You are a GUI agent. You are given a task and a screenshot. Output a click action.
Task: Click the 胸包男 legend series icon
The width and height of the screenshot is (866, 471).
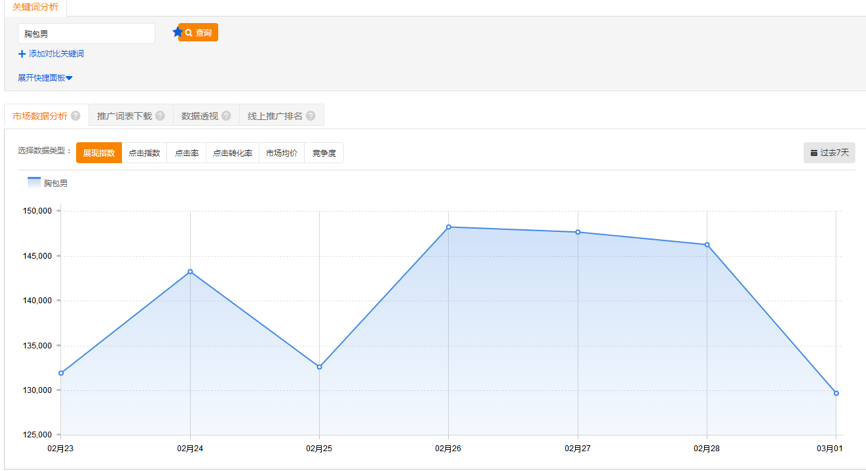point(34,183)
